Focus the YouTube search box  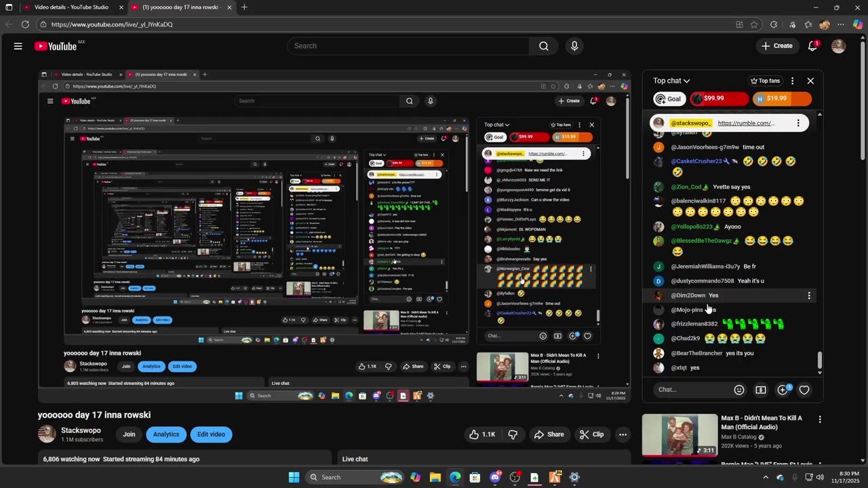pyautogui.click(x=408, y=46)
